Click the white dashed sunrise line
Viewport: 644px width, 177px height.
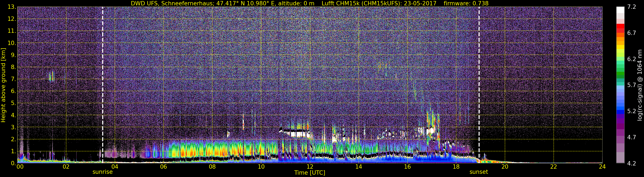(x=103, y=85)
